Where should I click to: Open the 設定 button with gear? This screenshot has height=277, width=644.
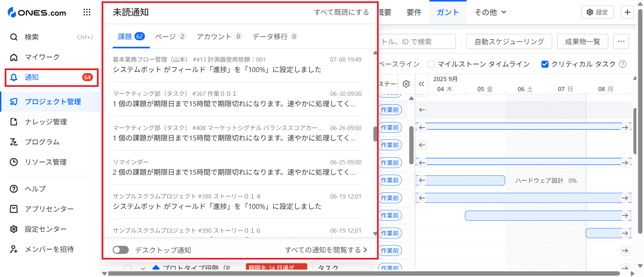click(597, 12)
